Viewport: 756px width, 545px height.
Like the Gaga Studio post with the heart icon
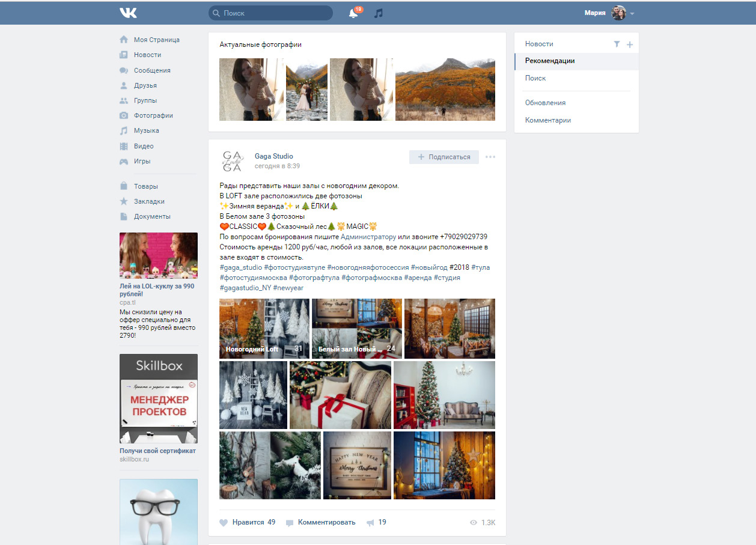click(x=224, y=523)
